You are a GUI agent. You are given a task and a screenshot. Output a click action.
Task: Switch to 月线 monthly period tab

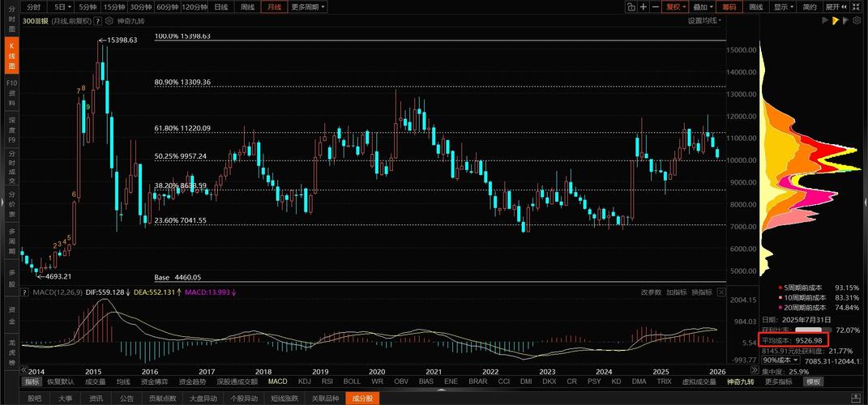pyautogui.click(x=274, y=7)
